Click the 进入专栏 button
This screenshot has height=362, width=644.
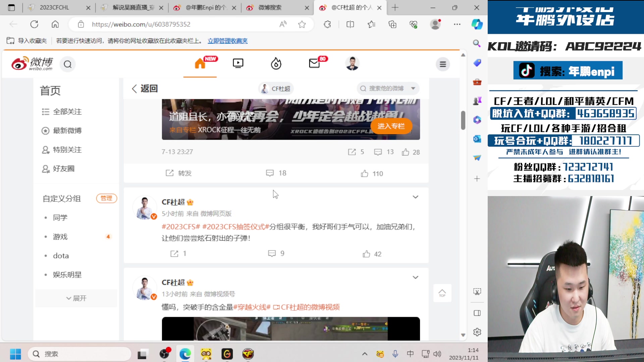coord(391,126)
